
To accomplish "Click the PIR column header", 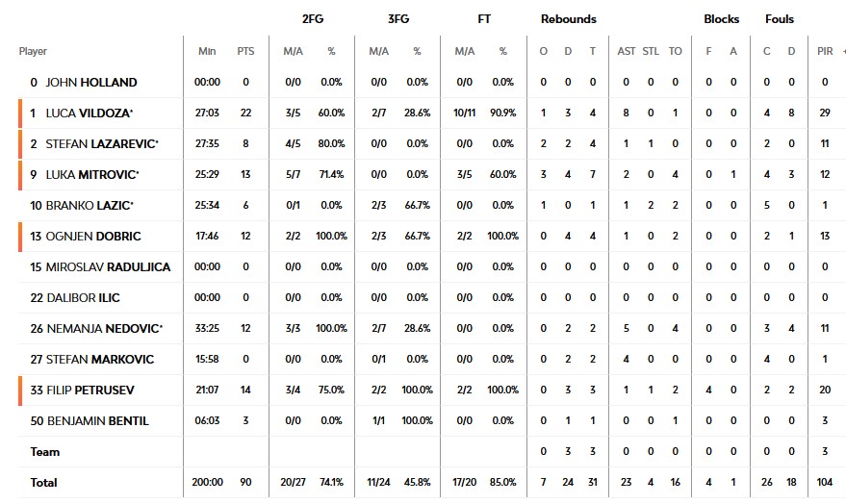I will click(824, 51).
